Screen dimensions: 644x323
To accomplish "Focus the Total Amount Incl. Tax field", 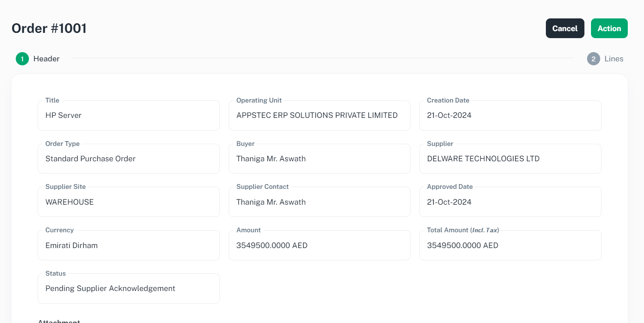I will pyautogui.click(x=510, y=245).
